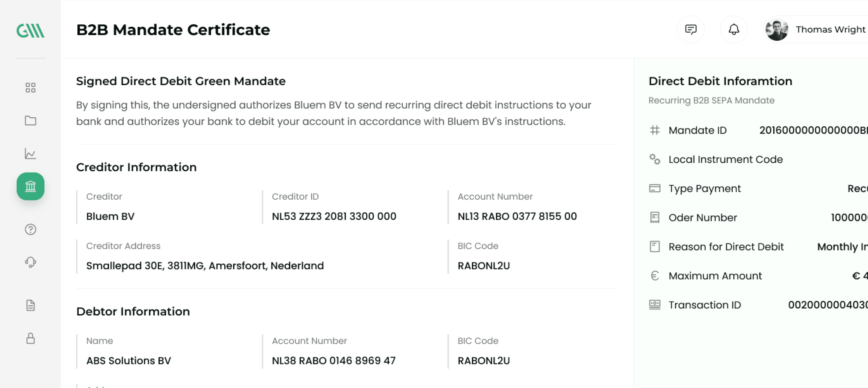Open the help question mark icon

click(x=30, y=229)
